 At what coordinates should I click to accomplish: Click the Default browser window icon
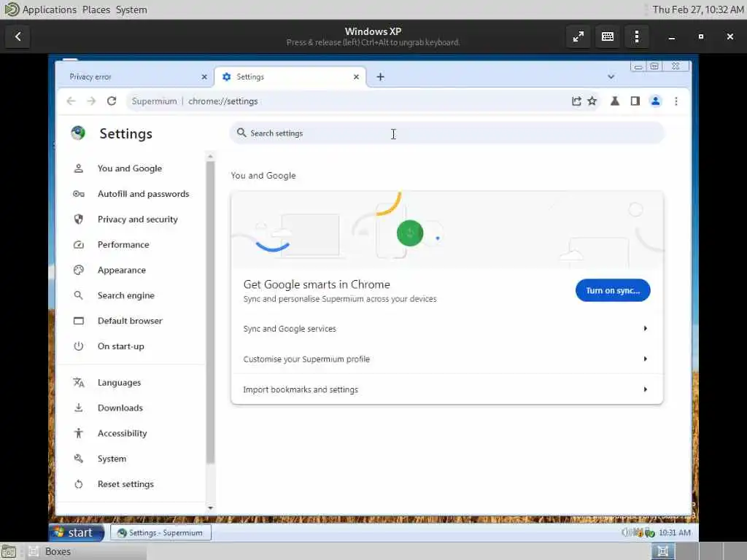(79, 321)
